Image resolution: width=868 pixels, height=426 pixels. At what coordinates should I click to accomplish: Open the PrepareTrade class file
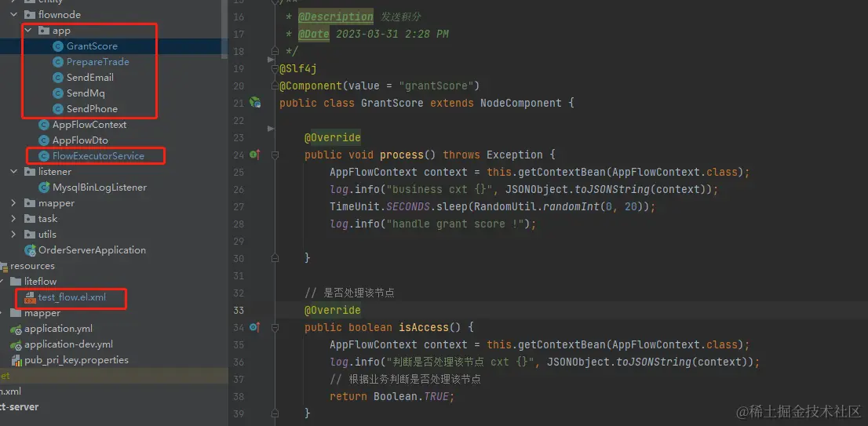pyautogui.click(x=98, y=62)
